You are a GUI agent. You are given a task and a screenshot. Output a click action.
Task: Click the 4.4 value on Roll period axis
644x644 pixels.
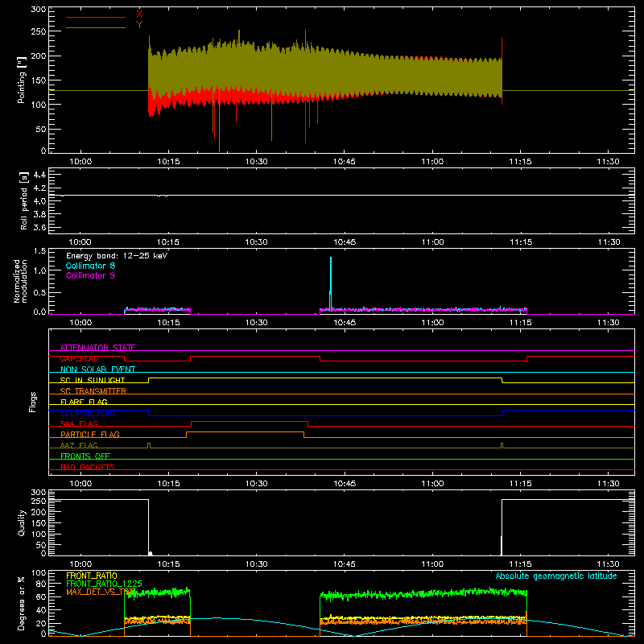(39, 175)
